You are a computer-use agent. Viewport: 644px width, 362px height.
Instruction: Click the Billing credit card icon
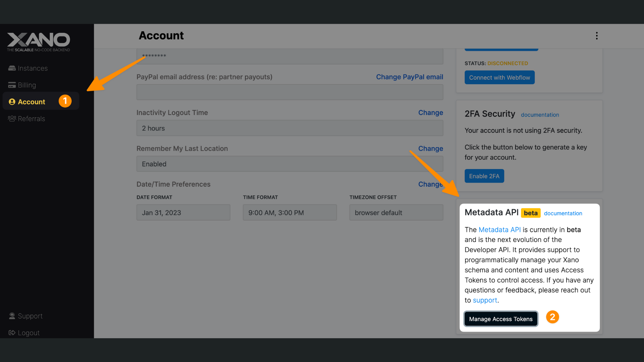(x=12, y=85)
